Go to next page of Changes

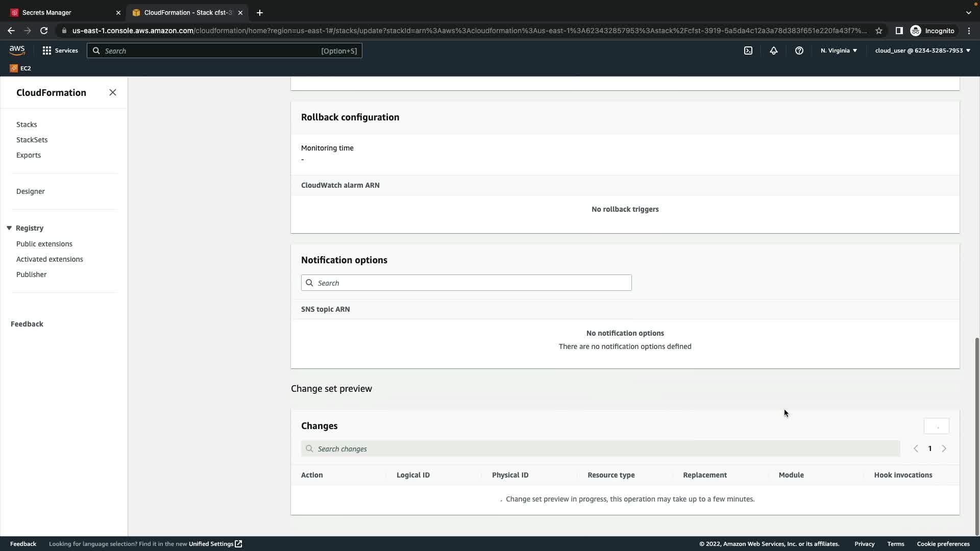(944, 449)
